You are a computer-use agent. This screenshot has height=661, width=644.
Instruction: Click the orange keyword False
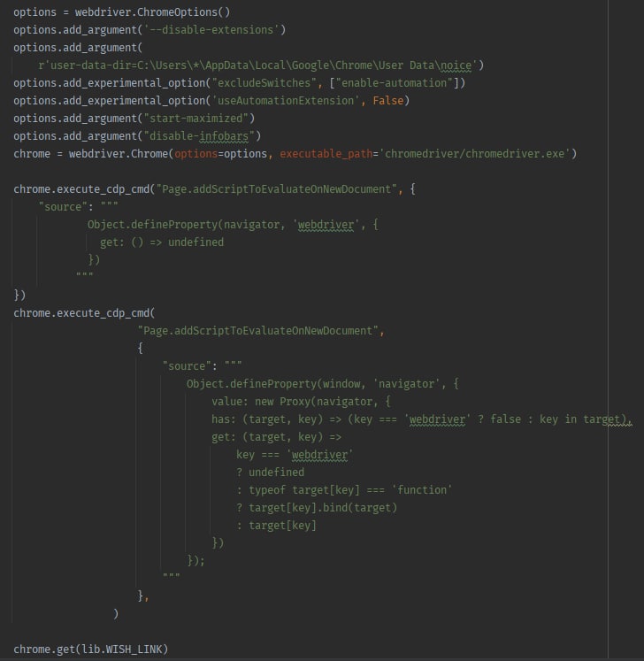coord(388,101)
